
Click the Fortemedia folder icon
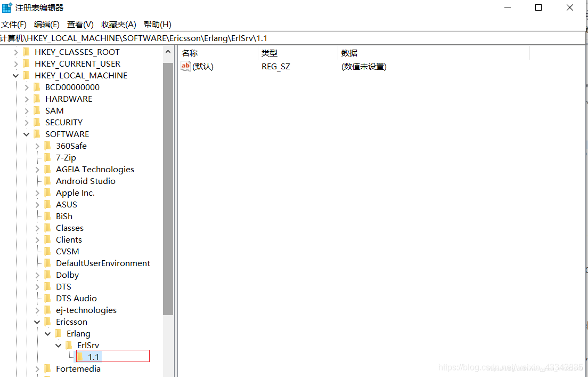(x=47, y=369)
